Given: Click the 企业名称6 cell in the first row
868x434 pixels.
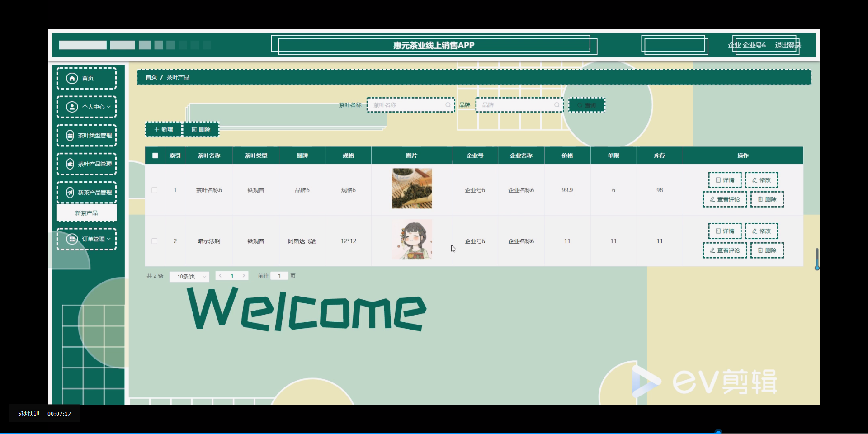Looking at the screenshot, I should pos(521,190).
